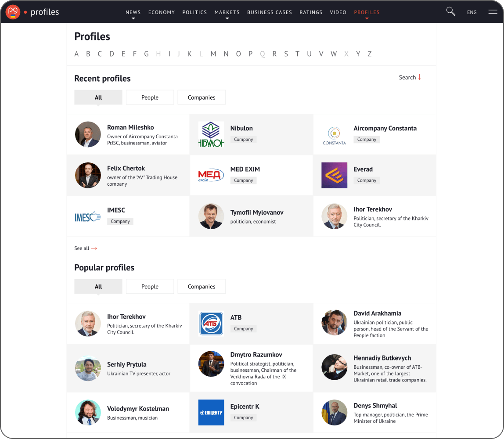This screenshot has height=439, width=504.
Task: Go to the Ratings menu item
Action: [311, 12]
